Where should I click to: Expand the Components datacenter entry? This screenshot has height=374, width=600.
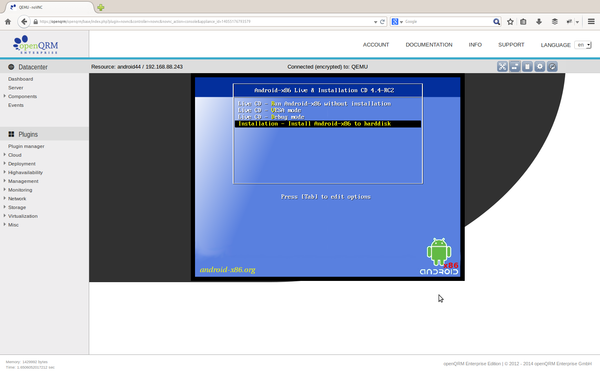[x=22, y=96]
